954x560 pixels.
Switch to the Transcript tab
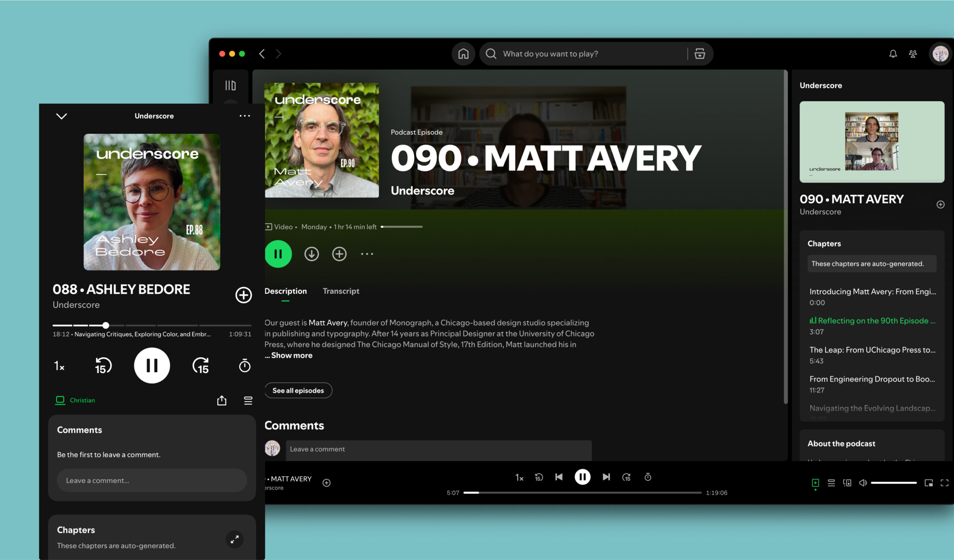coord(341,291)
